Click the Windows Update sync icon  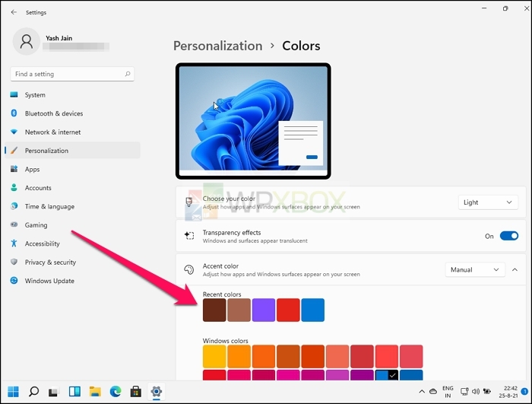[14, 281]
